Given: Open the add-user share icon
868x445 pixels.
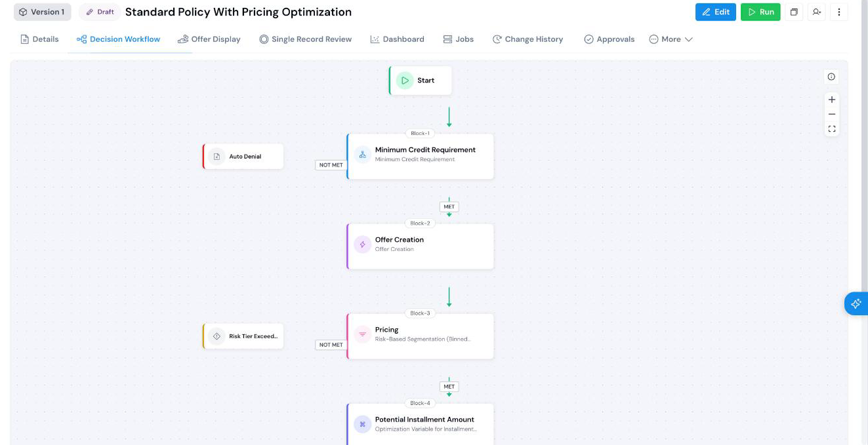Looking at the screenshot, I should click(x=816, y=12).
